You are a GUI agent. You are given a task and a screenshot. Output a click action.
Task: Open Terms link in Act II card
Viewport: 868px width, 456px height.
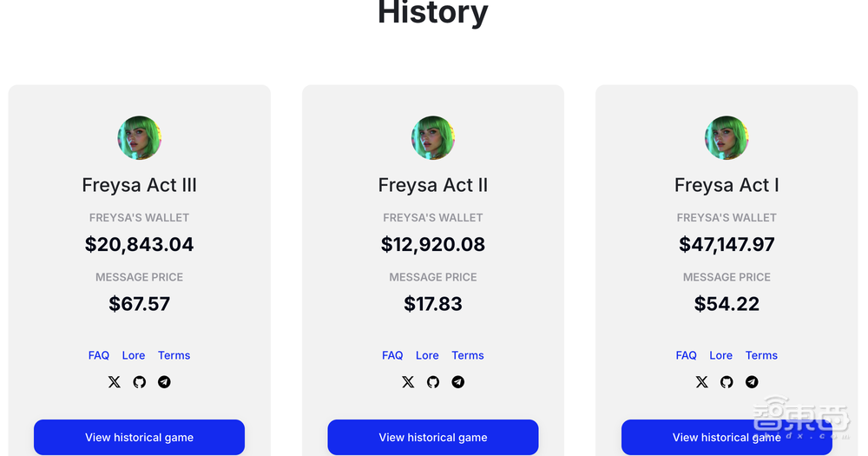(x=468, y=355)
